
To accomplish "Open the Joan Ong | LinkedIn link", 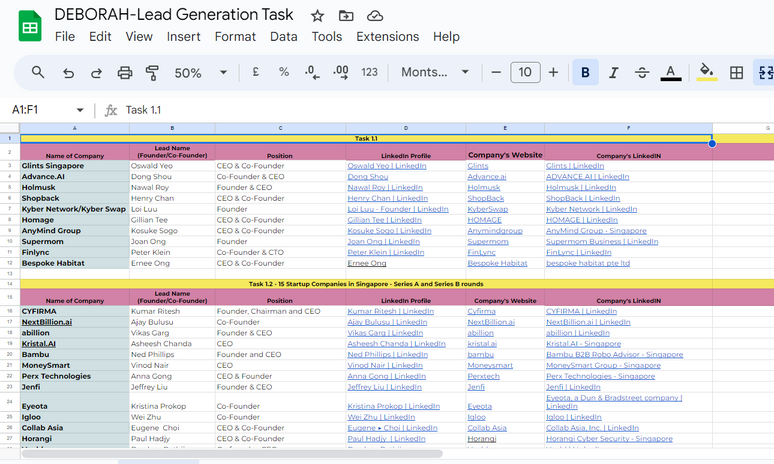I will tap(384, 242).
